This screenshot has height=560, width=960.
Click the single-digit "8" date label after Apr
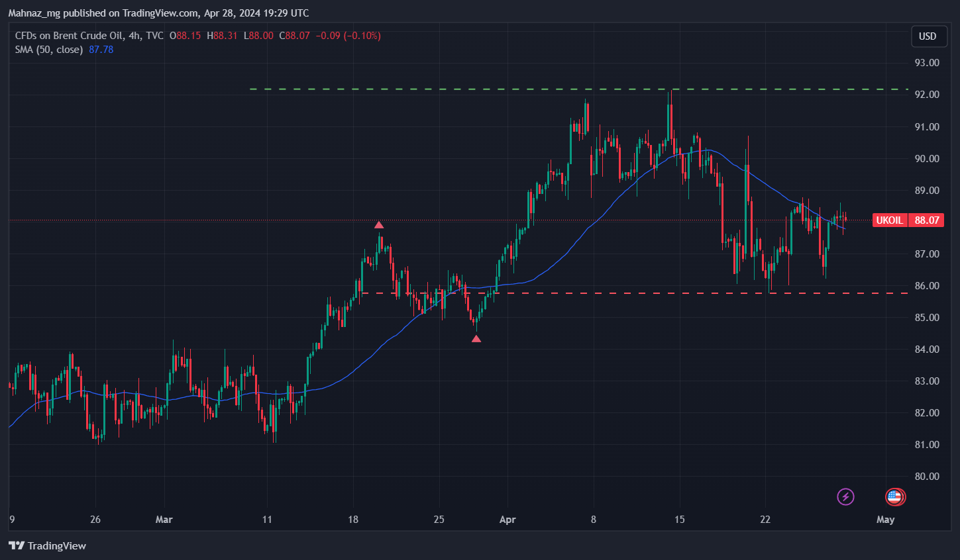[594, 520]
